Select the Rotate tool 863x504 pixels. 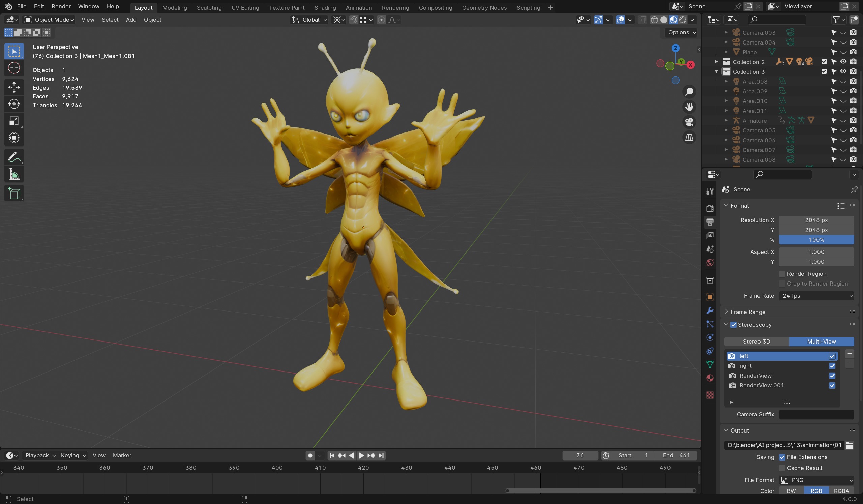click(x=14, y=104)
